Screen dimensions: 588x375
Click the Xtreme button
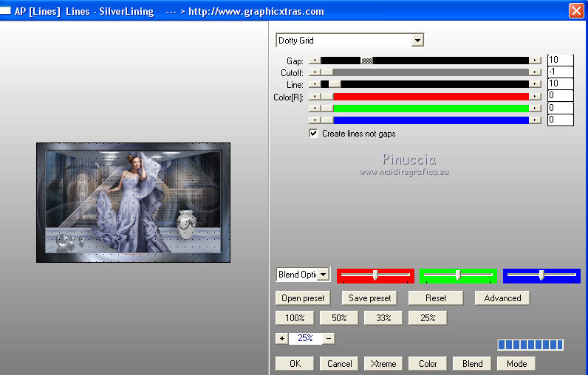pos(383,364)
